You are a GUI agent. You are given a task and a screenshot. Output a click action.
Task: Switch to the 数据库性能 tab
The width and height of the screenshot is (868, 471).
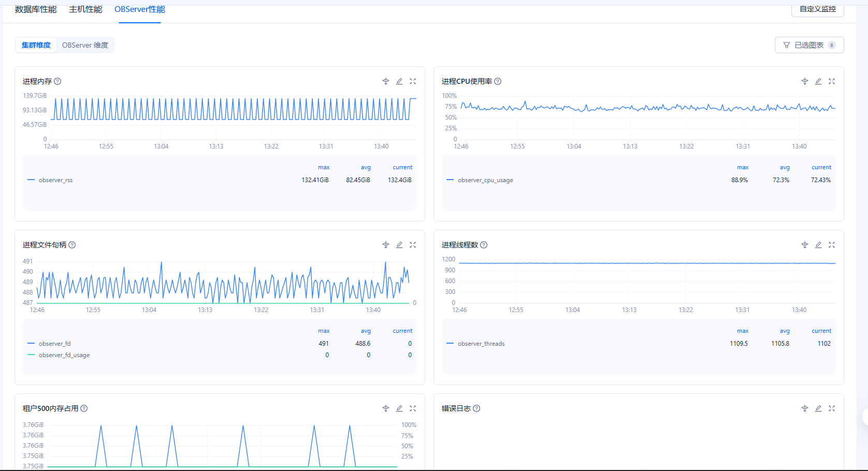click(36, 9)
